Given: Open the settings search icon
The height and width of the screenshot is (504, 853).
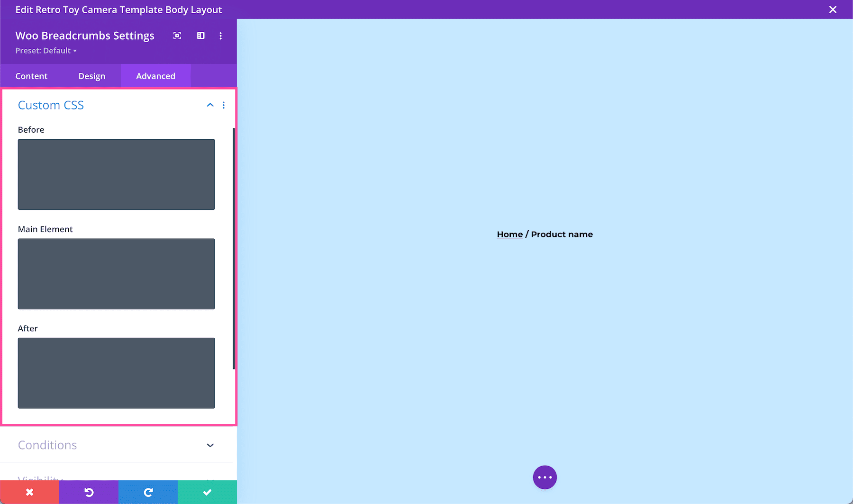Looking at the screenshot, I should coord(177,36).
